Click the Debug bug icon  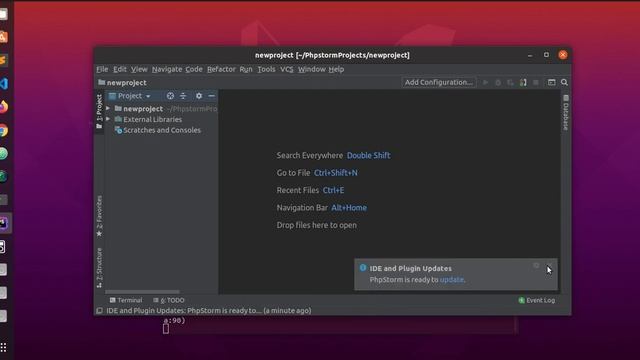(498, 82)
